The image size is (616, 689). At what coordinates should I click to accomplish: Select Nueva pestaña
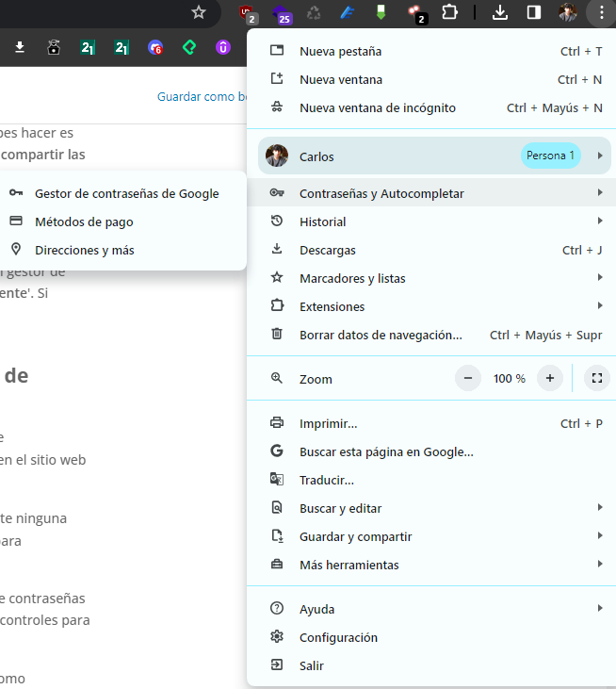(431, 52)
